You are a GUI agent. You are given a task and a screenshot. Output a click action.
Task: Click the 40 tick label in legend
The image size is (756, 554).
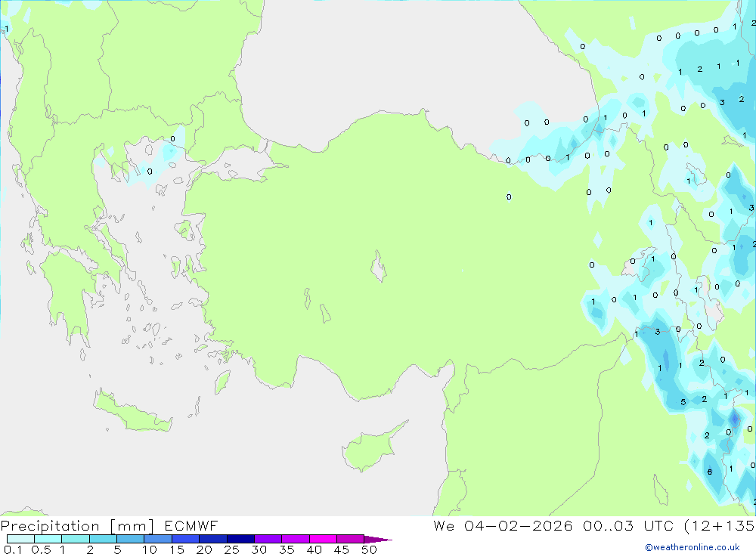point(314,549)
